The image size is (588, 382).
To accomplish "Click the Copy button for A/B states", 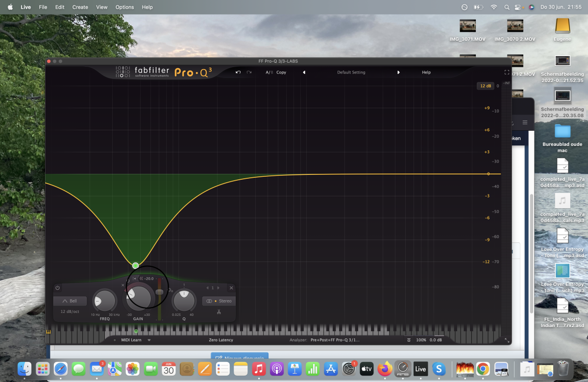I will [x=281, y=72].
